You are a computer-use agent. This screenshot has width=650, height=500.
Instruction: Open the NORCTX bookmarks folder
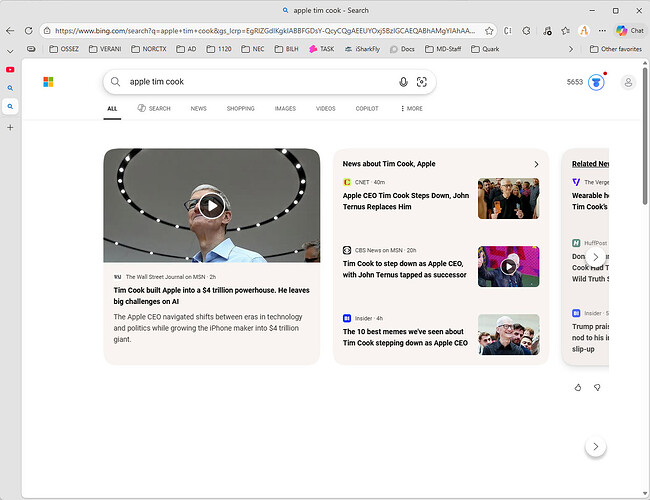point(149,49)
